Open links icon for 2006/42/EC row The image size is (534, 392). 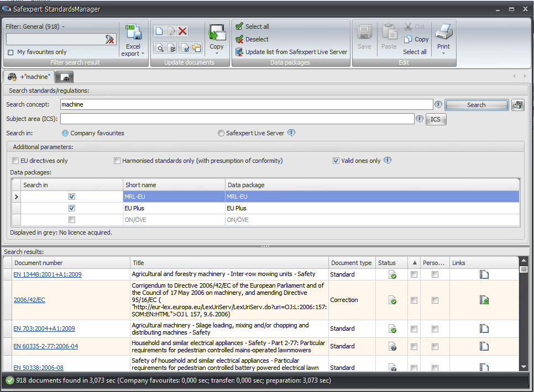pyautogui.click(x=484, y=300)
